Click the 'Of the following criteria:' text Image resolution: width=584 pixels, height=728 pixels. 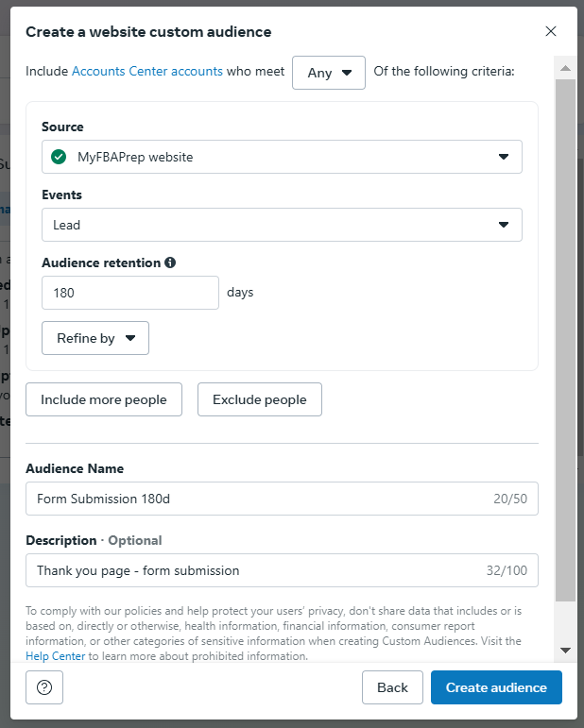pyautogui.click(x=444, y=71)
